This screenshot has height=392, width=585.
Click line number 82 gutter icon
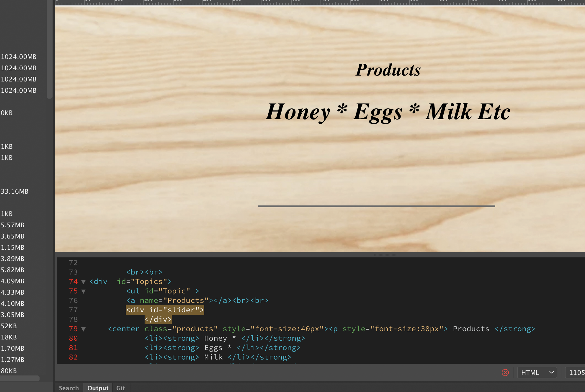point(73,357)
